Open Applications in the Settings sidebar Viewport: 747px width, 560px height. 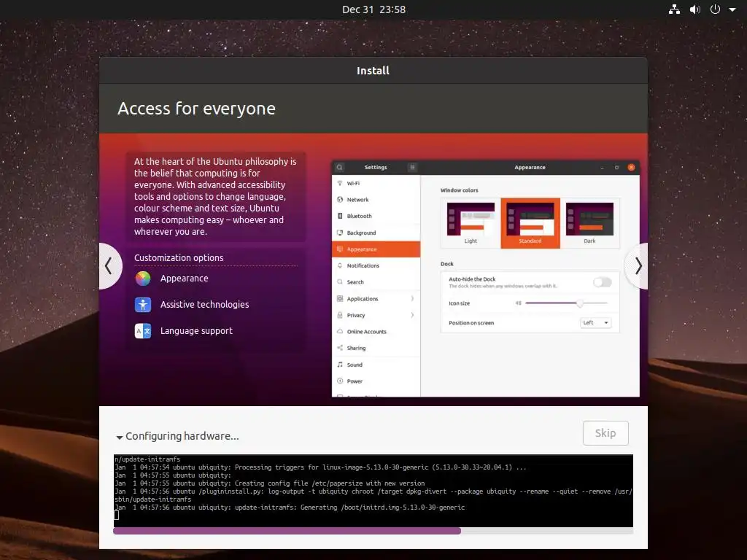coord(376,298)
